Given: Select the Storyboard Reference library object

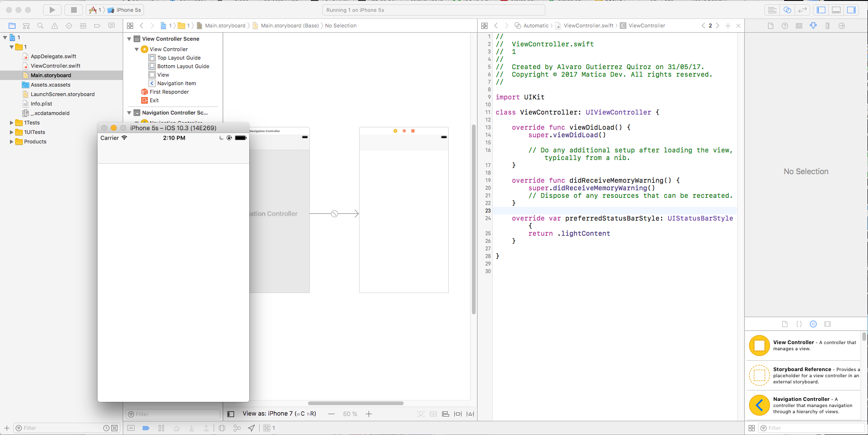Looking at the screenshot, I should (804, 375).
